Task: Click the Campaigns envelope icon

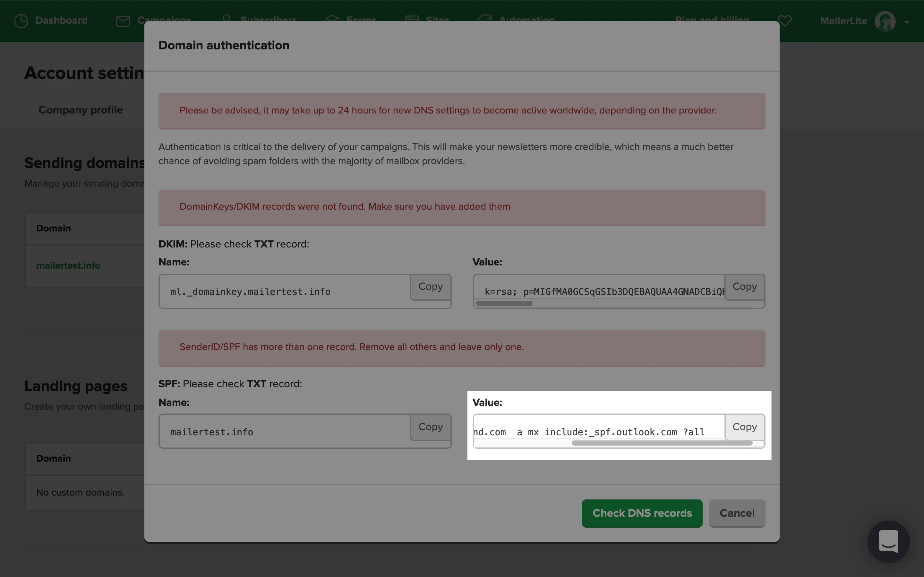Action: [x=123, y=21]
